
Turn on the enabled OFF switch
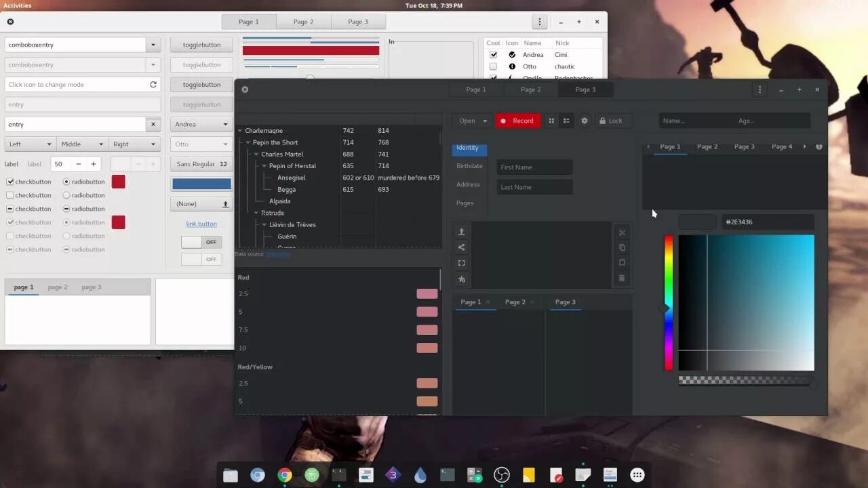201,242
